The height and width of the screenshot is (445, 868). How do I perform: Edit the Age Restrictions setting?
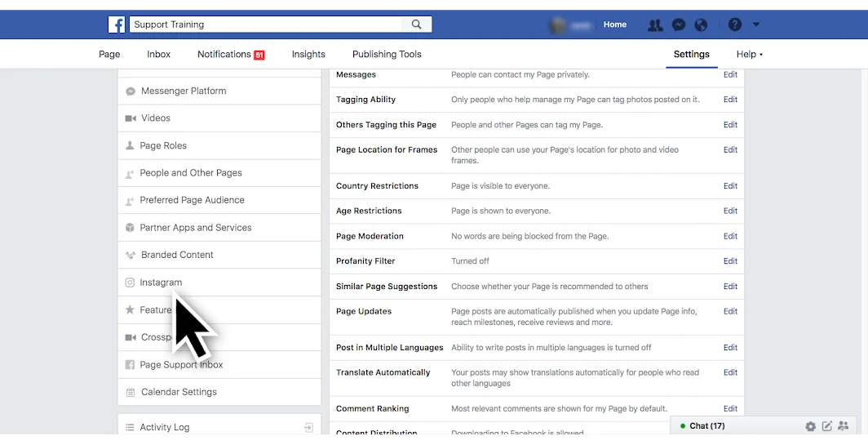(730, 211)
